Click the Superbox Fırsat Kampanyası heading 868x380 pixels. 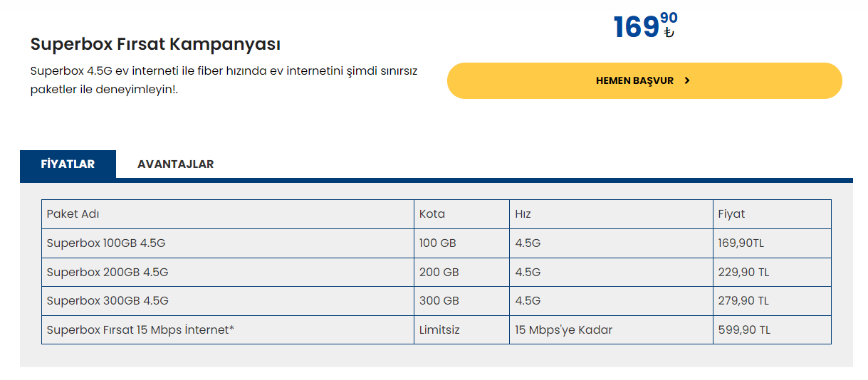tap(155, 44)
